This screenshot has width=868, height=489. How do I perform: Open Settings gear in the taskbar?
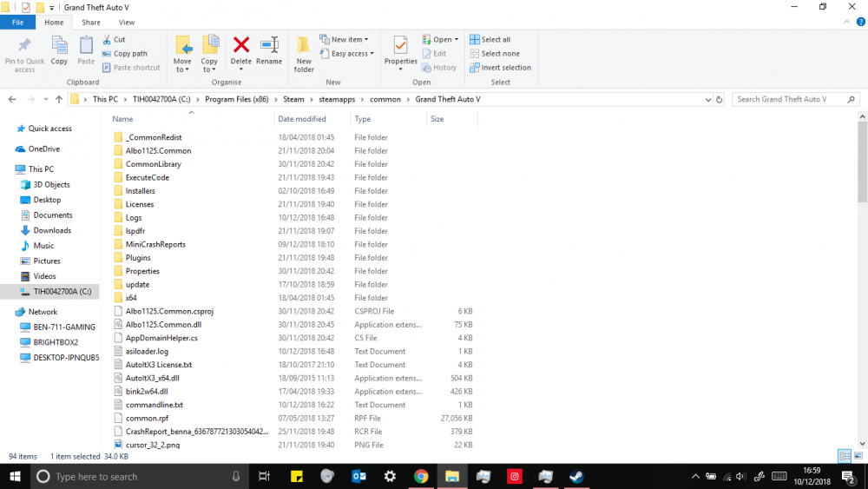coord(390,476)
